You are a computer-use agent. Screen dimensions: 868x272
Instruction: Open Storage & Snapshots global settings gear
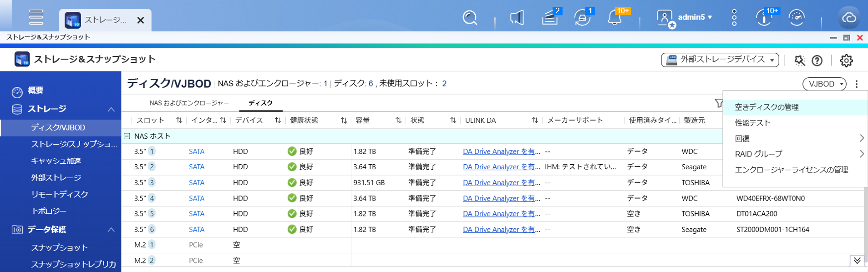pos(846,60)
